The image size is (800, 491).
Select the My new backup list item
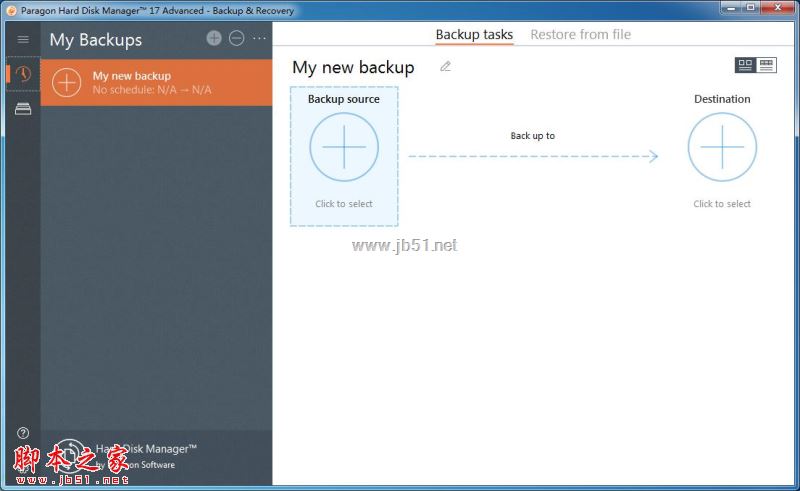coord(156,83)
